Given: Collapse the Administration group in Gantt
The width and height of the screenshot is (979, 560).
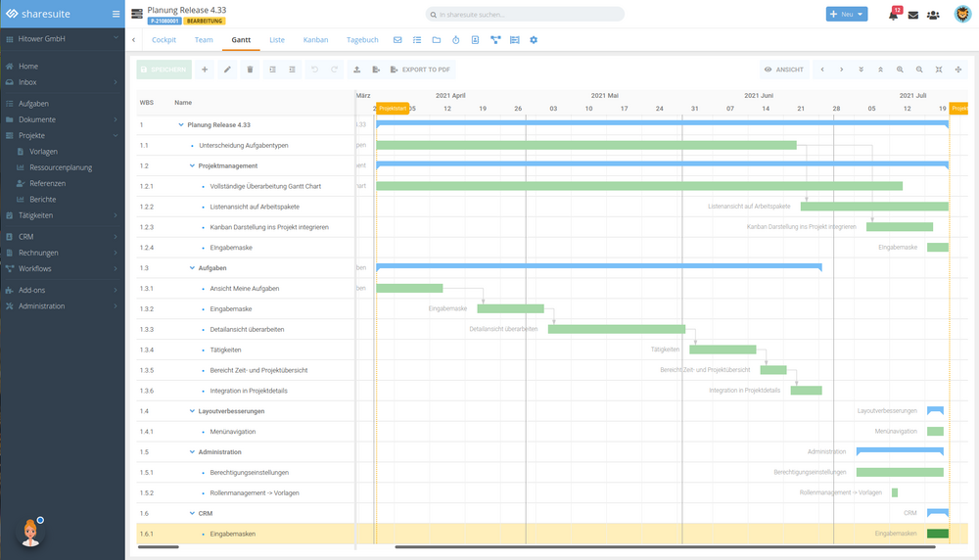Looking at the screenshot, I should (192, 452).
